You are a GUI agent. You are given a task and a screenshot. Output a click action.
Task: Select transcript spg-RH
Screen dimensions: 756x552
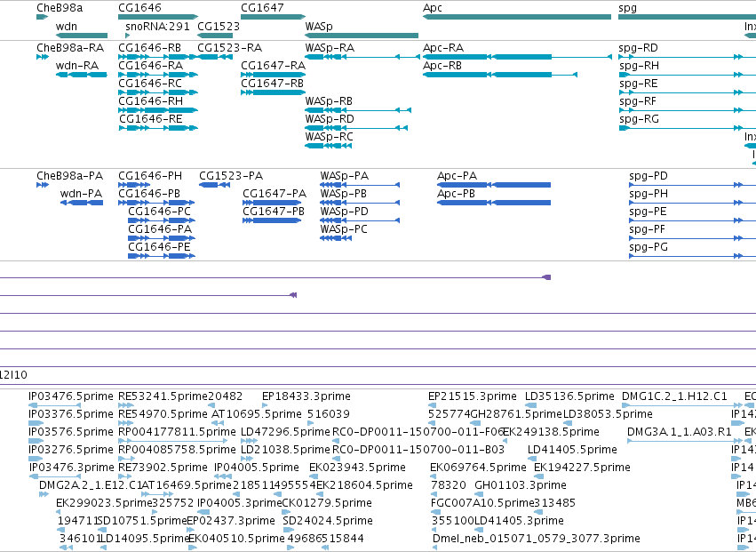[x=639, y=66]
